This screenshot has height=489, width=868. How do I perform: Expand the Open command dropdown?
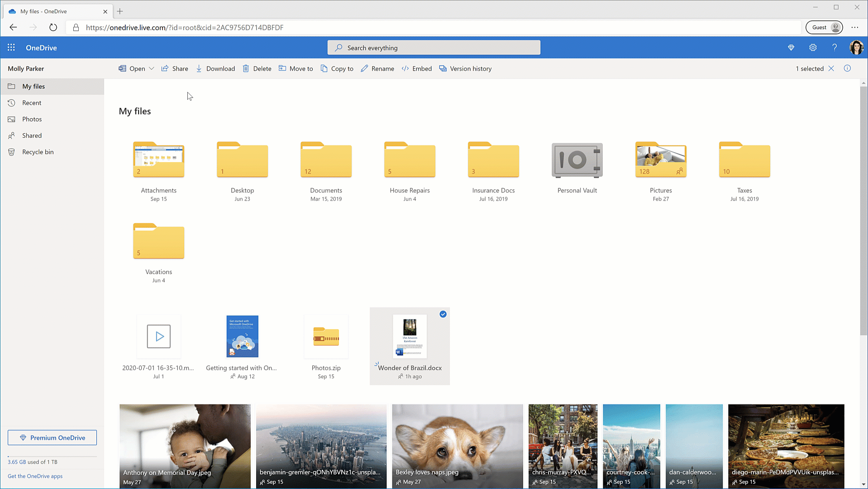tap(152, 68)
